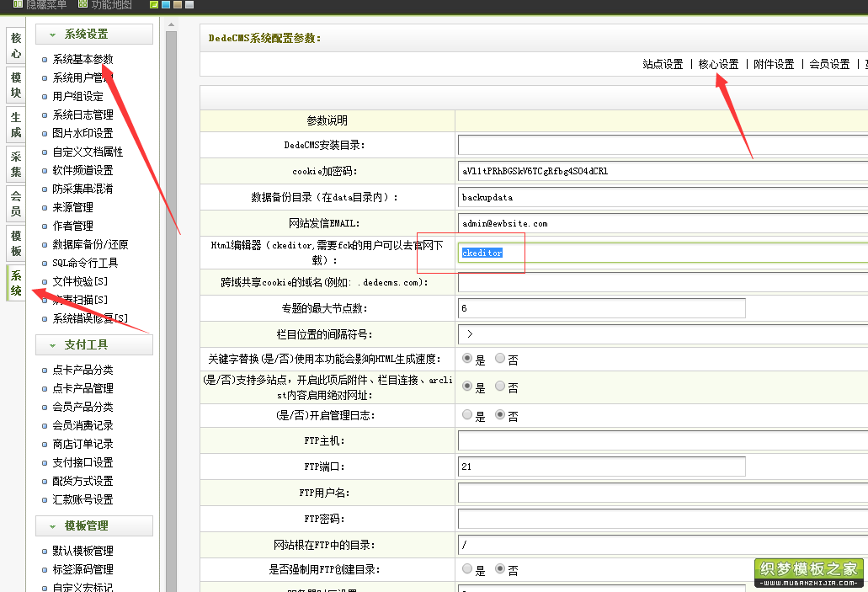Collapse the 支付工具 menu section
868x592 pixels.
pos(94,344)
